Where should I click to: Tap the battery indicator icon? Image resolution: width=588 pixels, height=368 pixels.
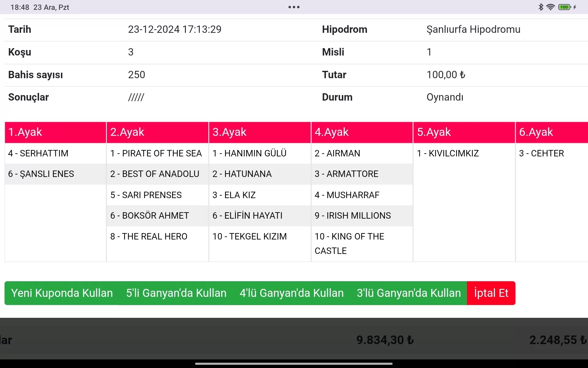tap(564, 7)
